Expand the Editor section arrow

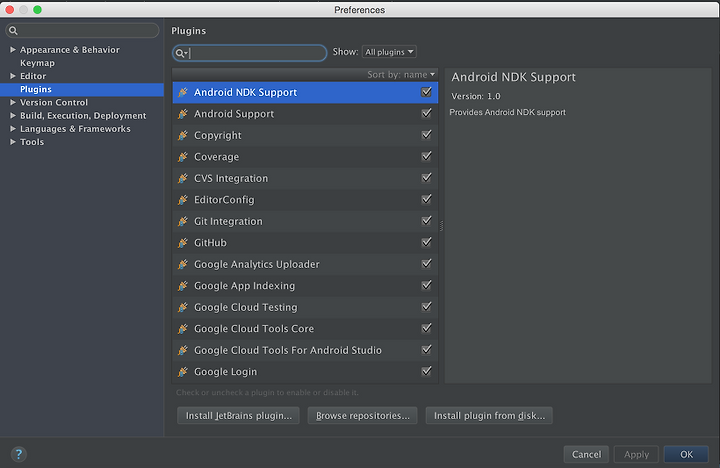point(13,76)
